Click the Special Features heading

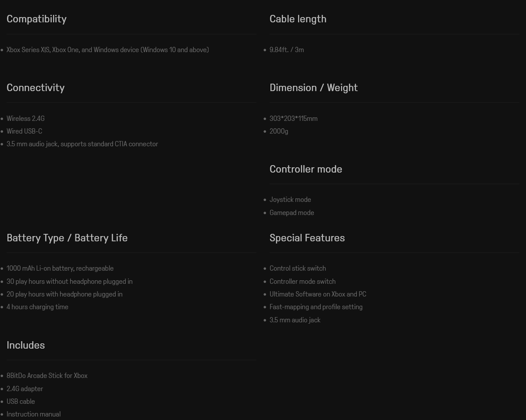tap(307, 238)
